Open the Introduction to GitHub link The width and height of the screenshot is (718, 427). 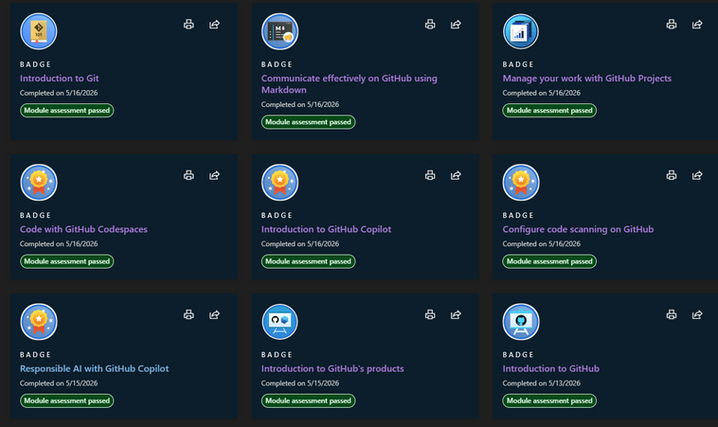[x=551, y=368]
